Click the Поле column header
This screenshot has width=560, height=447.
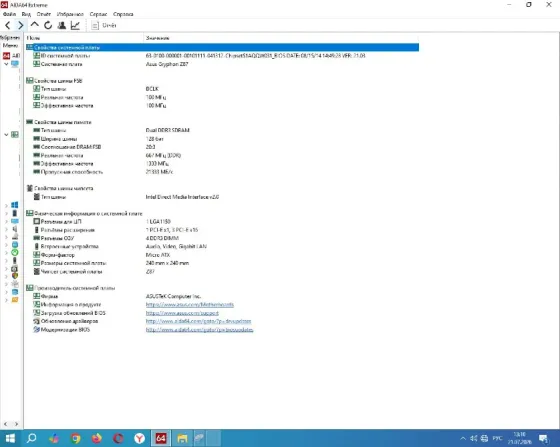(84, 38)
